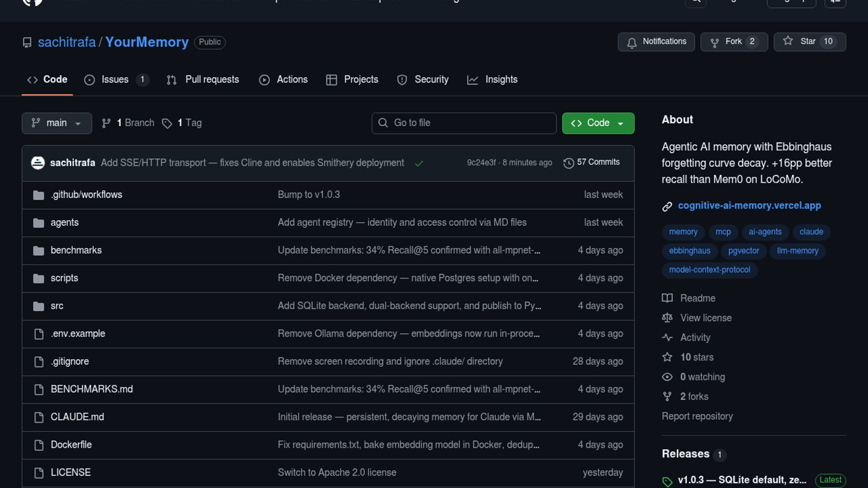Open the benchmarks folder
Image resolution: width=868 pixels, height=488 pixels.
76,250
